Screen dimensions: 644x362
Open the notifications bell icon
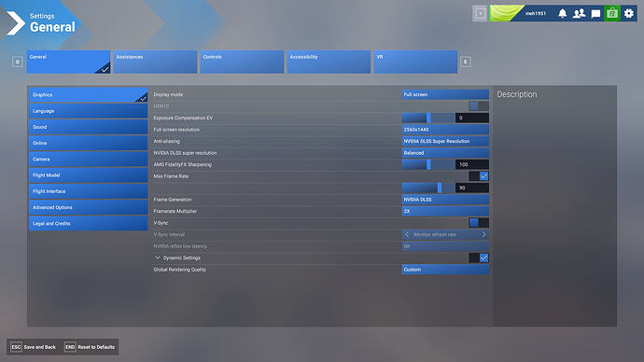tap(562, 14)
